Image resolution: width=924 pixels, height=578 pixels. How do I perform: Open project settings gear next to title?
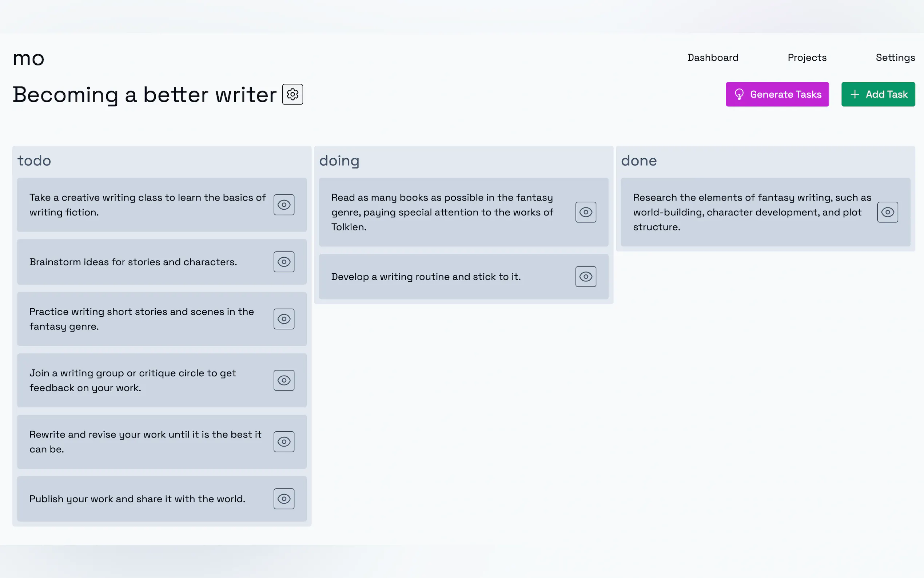pyautogui.click(x=292, y=94)
